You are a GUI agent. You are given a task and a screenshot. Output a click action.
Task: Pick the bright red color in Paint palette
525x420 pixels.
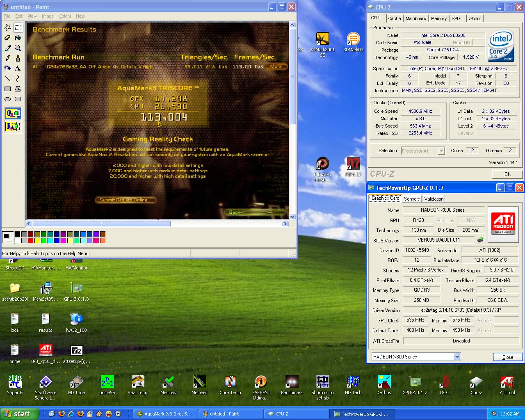tap(31, 241)
